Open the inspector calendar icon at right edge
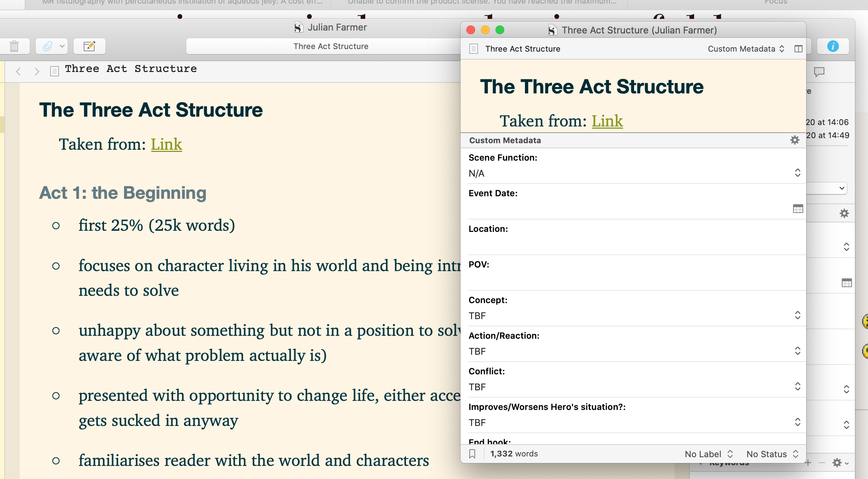The height and width of the screenshot is (479, 868). click(x=847, y=283)
